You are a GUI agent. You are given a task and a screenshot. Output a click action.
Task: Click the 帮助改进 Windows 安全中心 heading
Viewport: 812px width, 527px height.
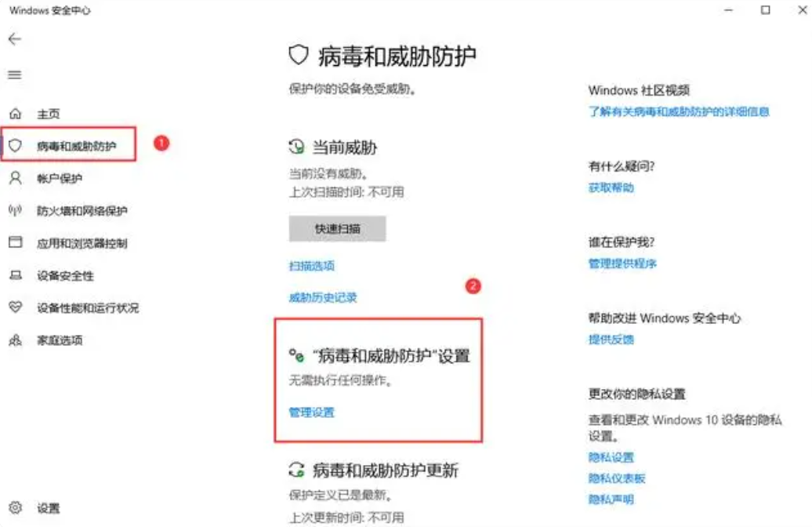click(665, 318)
